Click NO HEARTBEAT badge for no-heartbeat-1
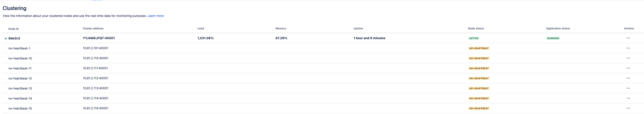Image resolution: width=644 pixels, height=114 pixels. (479, 49)
